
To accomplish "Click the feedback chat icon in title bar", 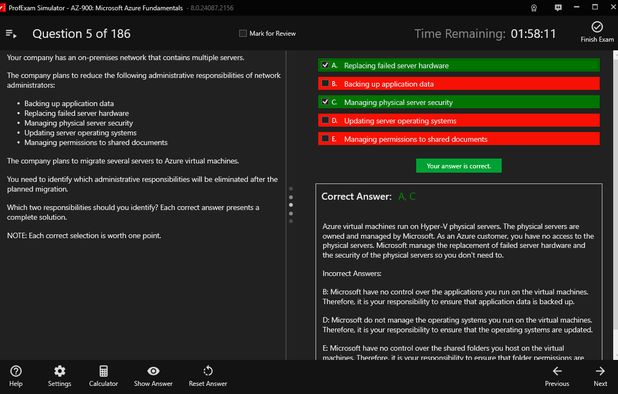I will point(558,7).
